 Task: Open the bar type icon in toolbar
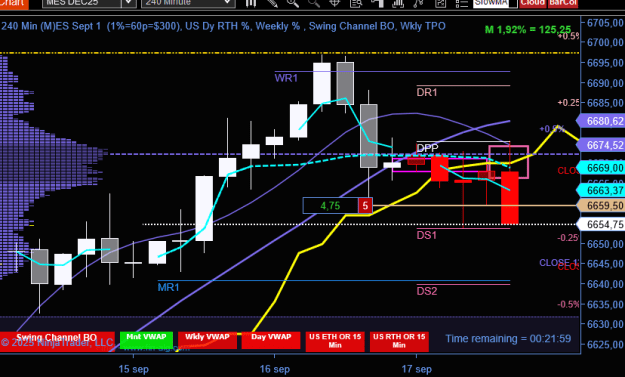[x=251, y=3]
